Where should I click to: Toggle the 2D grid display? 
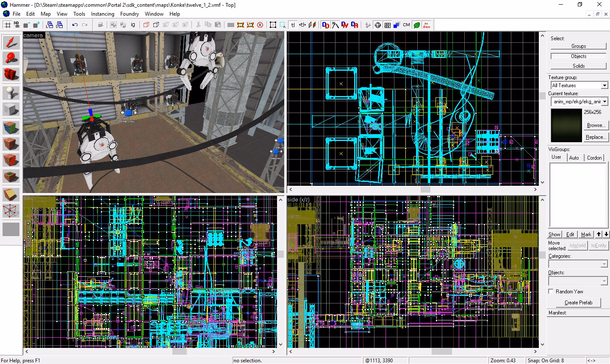[x=7, y=25]
